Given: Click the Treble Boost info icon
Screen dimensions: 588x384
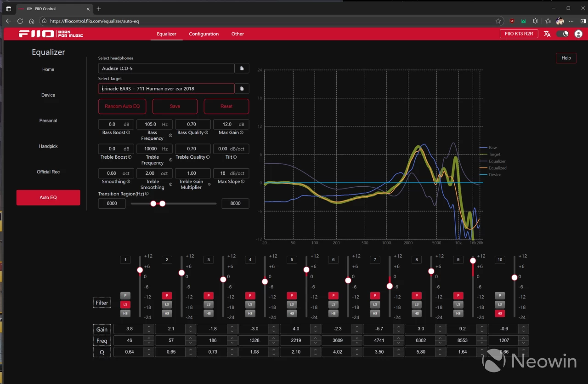Looking at the screenshot, I should point(130,157).
